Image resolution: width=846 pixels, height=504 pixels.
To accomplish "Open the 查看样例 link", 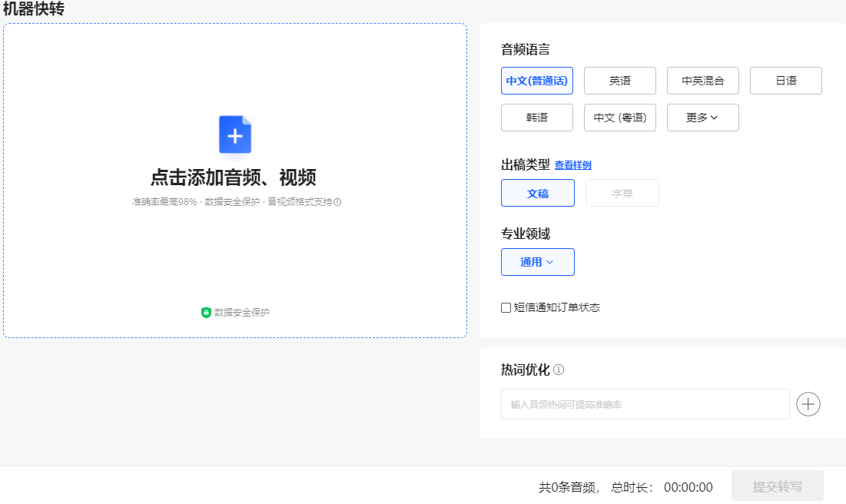I will [x=573, y=165].
